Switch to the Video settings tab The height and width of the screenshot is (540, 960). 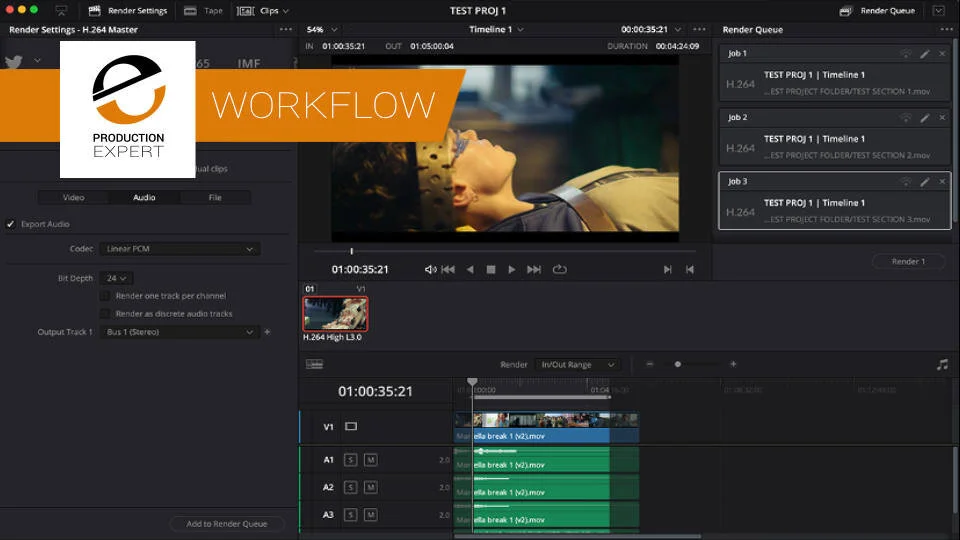pyautogui.click(x=73, y=197)
